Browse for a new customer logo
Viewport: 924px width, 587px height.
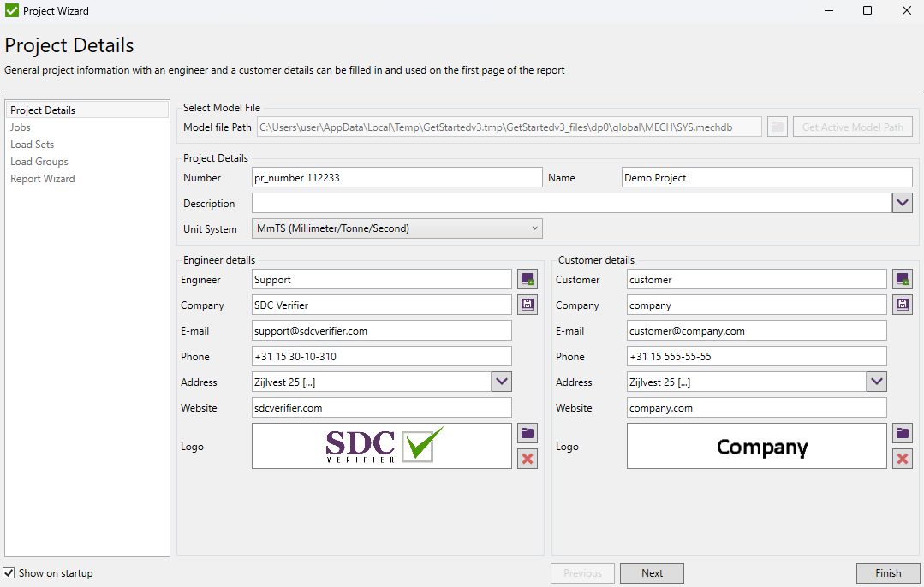click(902, 433)
